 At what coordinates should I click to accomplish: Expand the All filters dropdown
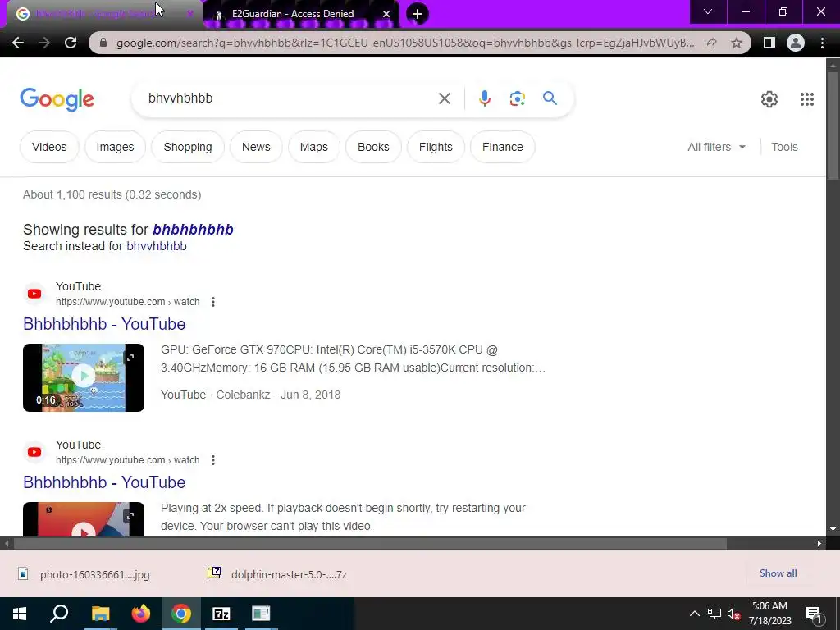(716, 147)
